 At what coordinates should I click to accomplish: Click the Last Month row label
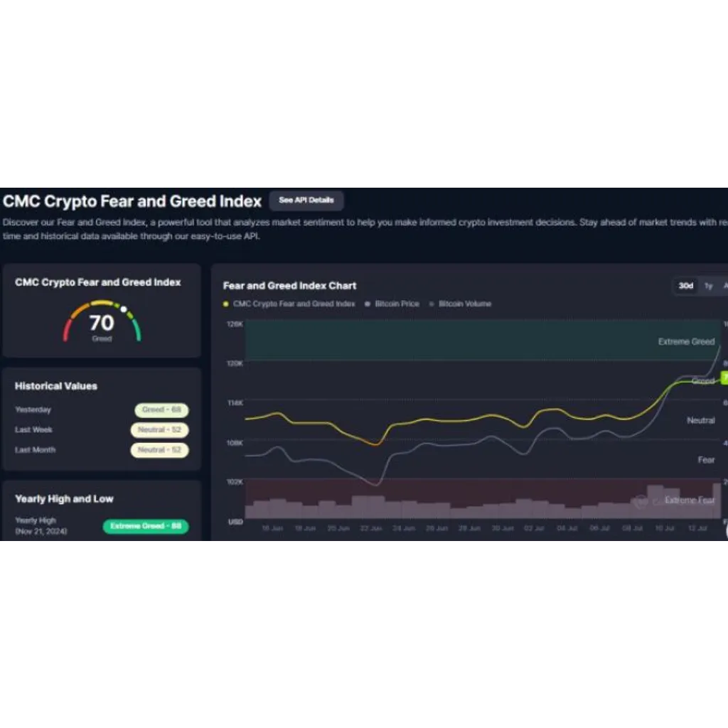(x=36, y=450)
